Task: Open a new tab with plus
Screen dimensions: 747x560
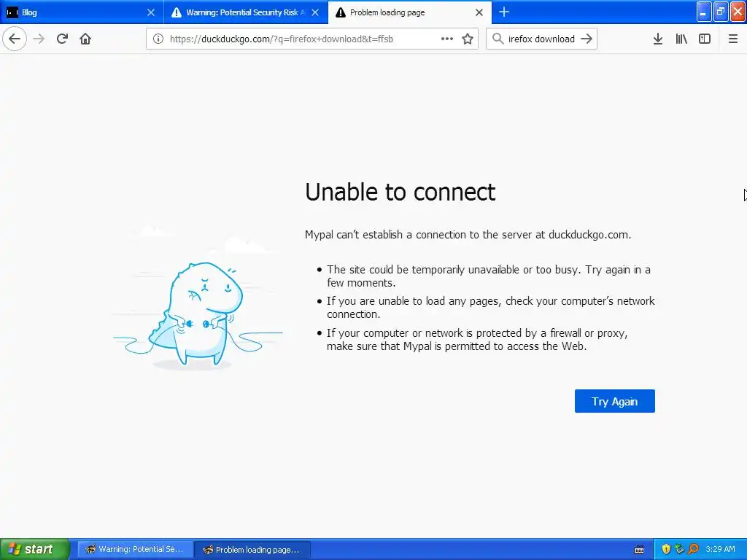Action: click(x=504, y=12)
